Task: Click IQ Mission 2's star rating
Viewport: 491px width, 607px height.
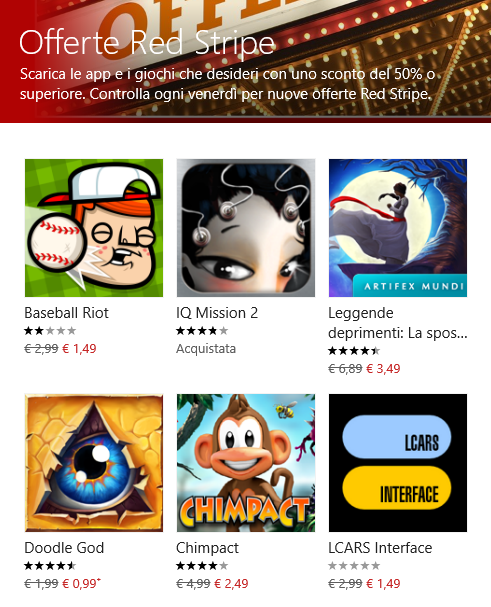Action: tap(202, 331)
